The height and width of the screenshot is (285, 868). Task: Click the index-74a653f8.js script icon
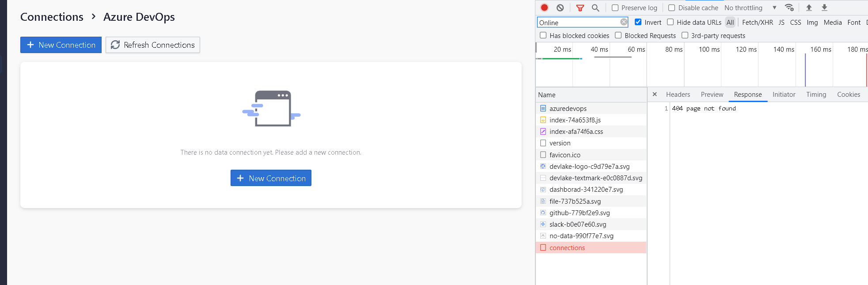(543, 120)
